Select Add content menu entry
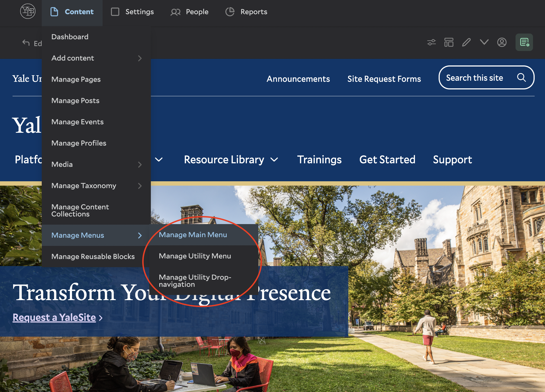Screen dimensions: 545x392 point(96,58)
